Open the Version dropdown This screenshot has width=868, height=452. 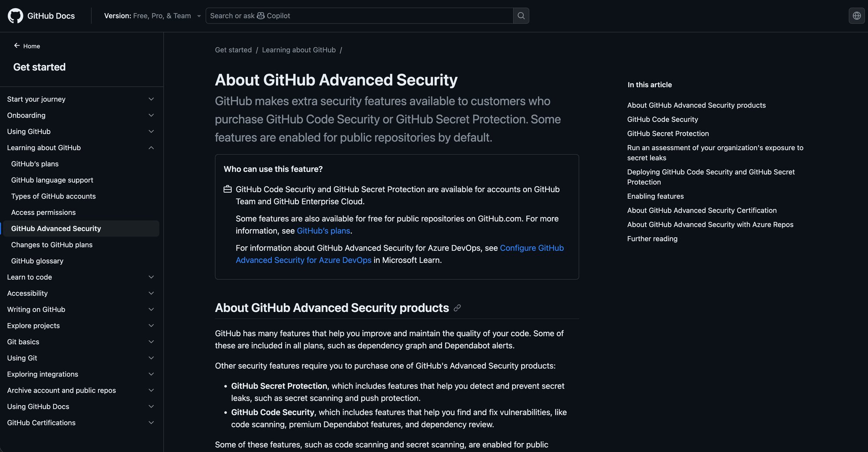[152, 16]
